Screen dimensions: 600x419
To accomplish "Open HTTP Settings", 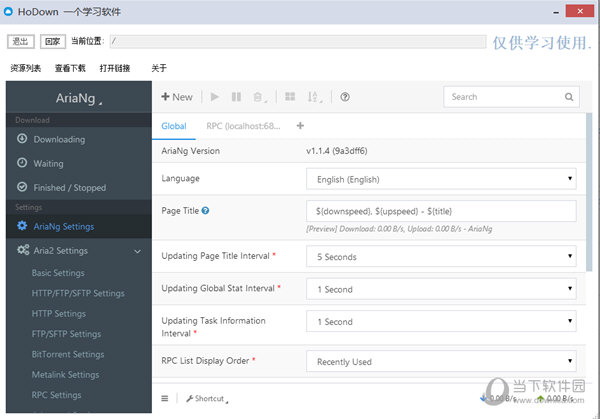I will 59,314.
